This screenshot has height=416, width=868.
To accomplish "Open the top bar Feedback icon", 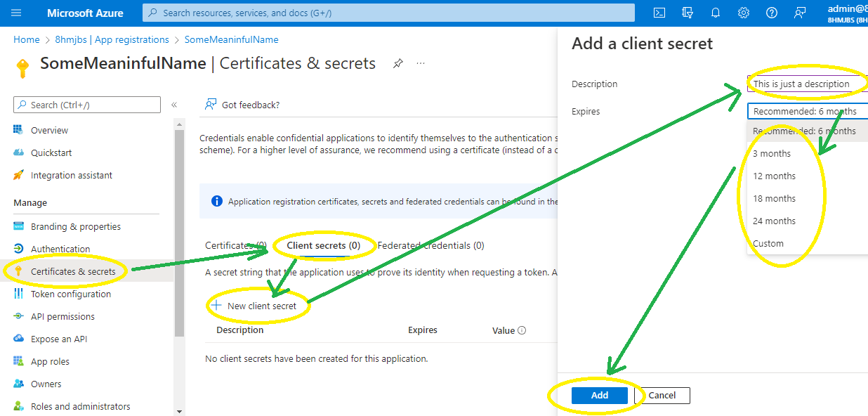I will pyautogui.click(x=800, y=13).
